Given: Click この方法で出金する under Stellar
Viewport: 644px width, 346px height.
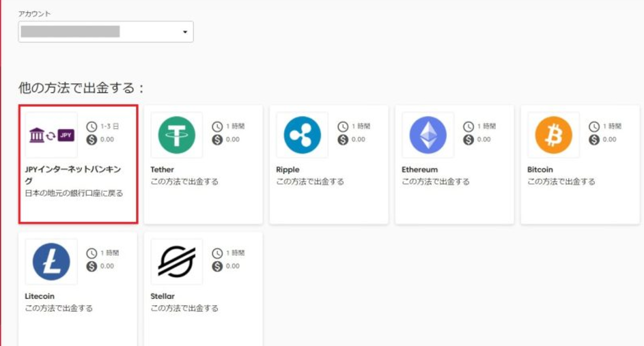Looking at the screenshot, I should [x=184, y=308].
